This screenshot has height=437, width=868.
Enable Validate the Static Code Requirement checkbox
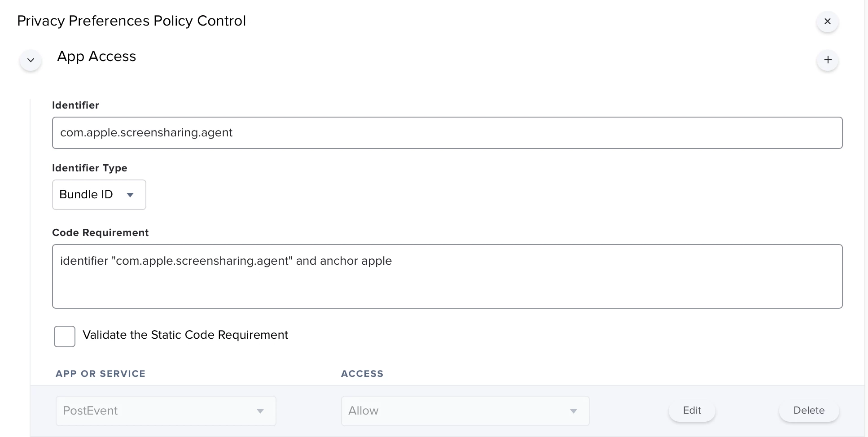pyautogui.click(x=65, y=336)
